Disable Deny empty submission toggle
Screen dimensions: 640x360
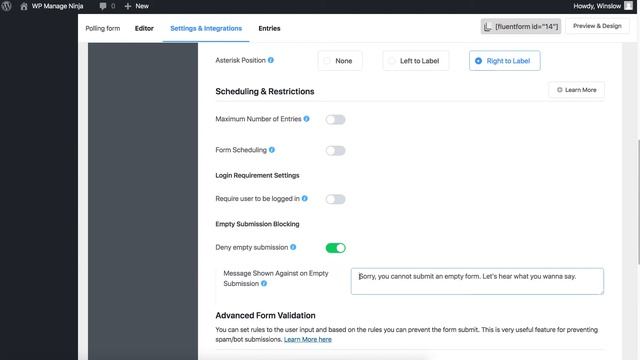[x=336, y=248]
